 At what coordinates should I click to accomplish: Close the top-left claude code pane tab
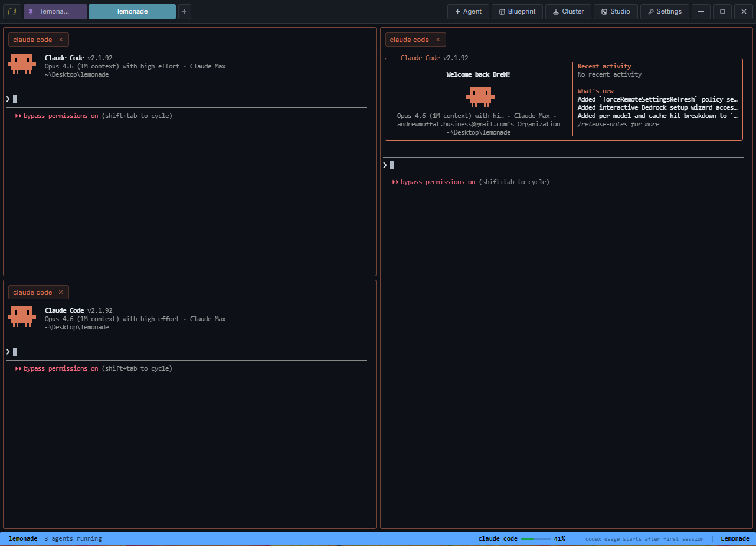pos(60,40)
